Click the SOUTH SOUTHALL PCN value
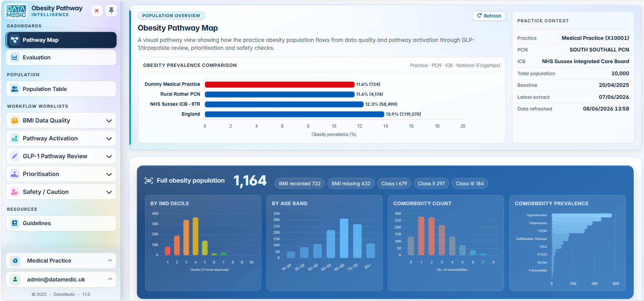This screenshot has width=644, height=301. (599, 50)
